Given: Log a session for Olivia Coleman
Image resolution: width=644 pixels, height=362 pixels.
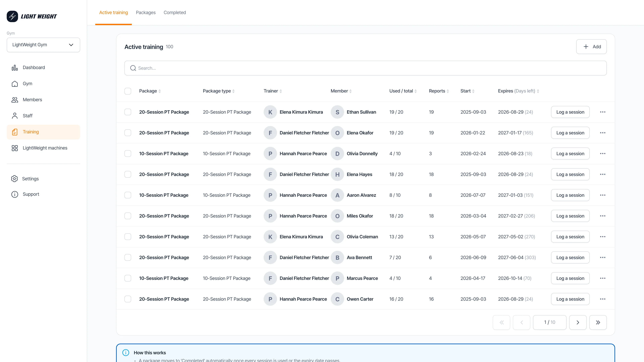Looking at the screenshot, I should 570,237.
